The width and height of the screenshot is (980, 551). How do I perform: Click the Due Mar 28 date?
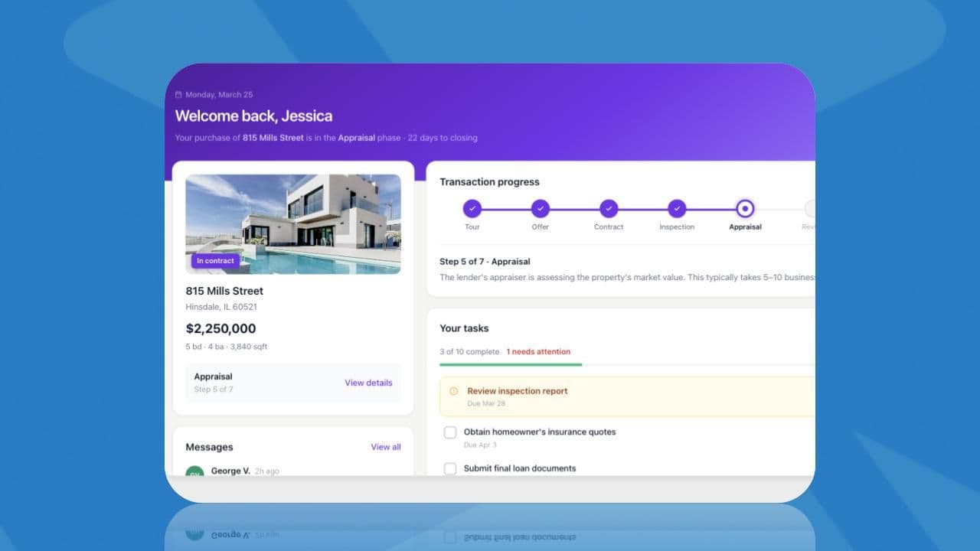pos(486,403)
